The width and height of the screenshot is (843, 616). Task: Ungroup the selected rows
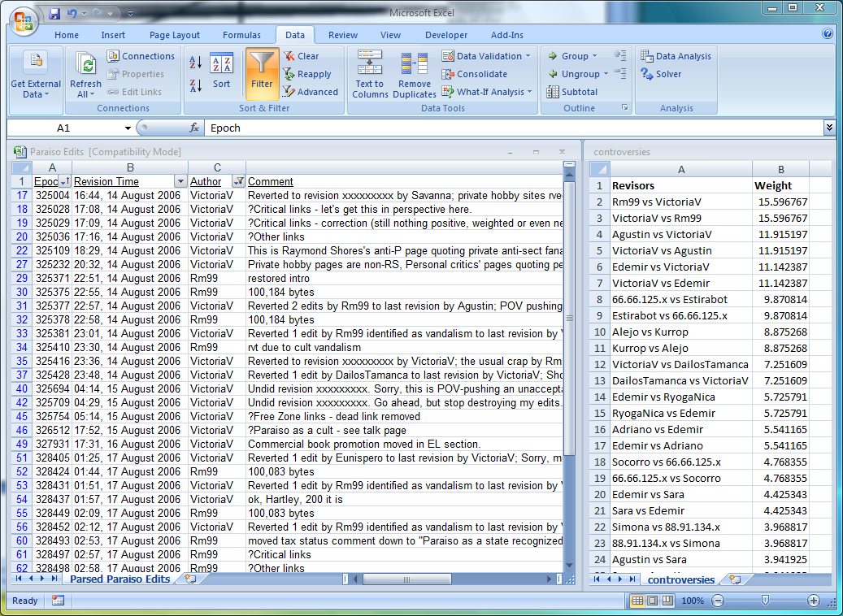(x=573, y=74)
